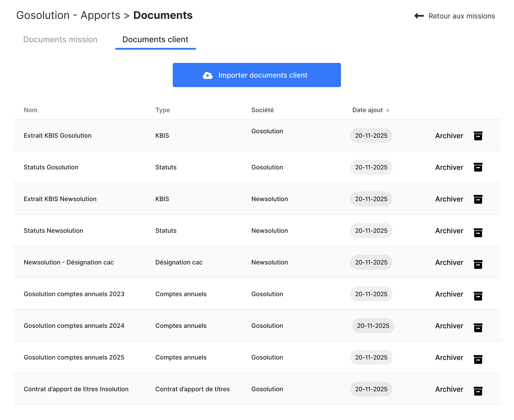Click the cloud upload icon
Image resolution: width=514 pixels, height=420 pixels.
[x=208, y=75]
